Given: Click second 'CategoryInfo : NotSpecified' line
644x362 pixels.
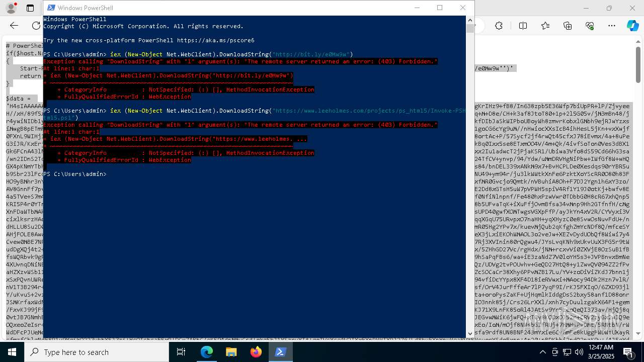Looking at the screenshot, I should pos(186,153).
